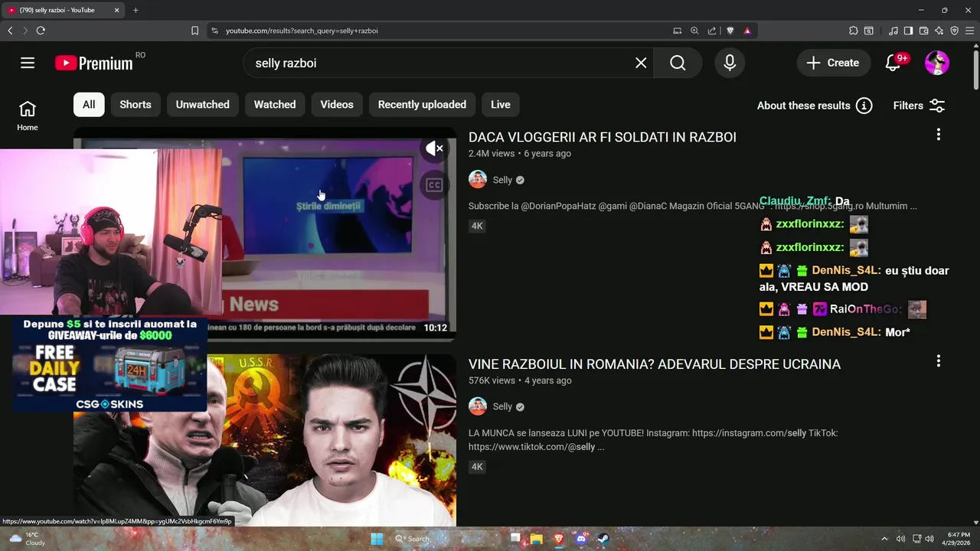This screenshot has height=551, width=980.
Task: Click the browser address bar URL
Action: tap(302, 31)
